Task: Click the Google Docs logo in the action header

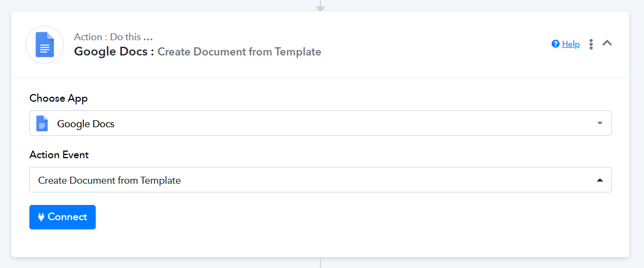Action: point(45,45)
